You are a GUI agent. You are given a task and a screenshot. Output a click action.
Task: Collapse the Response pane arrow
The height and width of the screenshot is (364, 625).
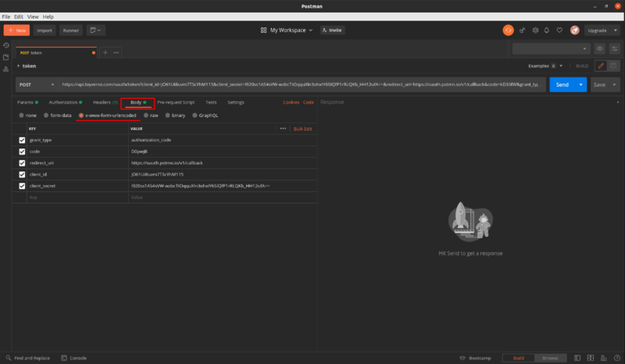point(618,102)
